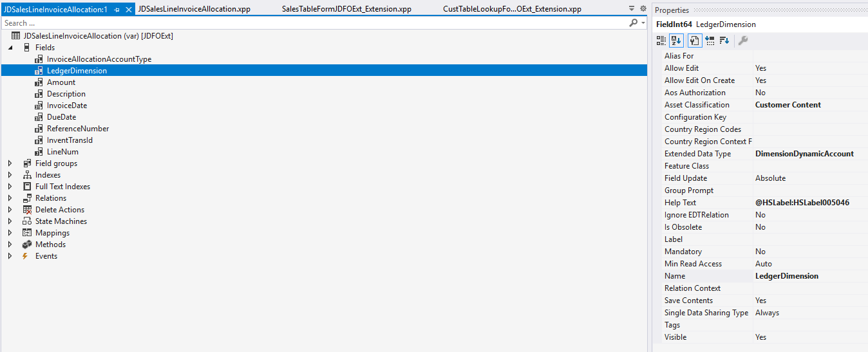Screen dimensions: 868x352
Task: Click the LedgerDimension field icon
Action: 39,71
